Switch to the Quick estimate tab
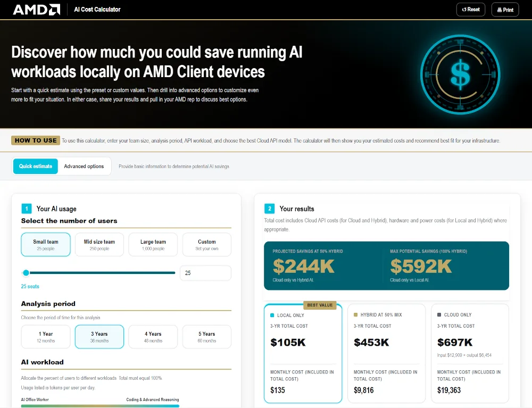The image size is (532, 408). tap(36, 166)
